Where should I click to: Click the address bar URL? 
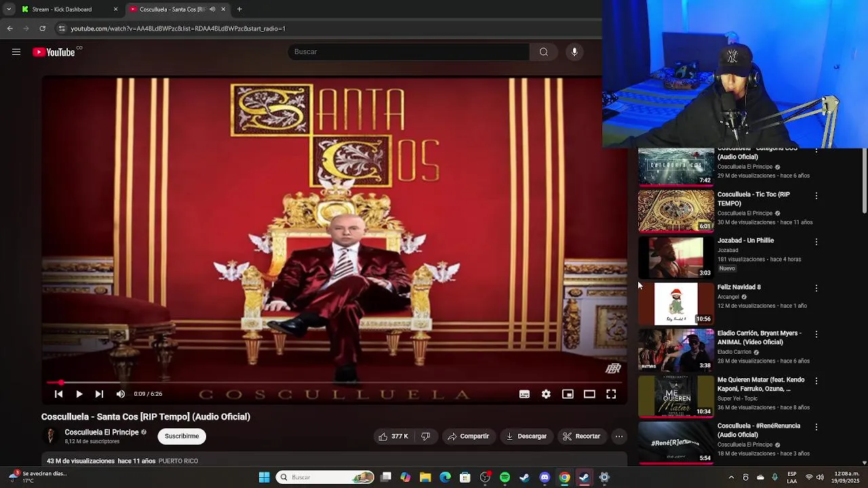point(178,28)
